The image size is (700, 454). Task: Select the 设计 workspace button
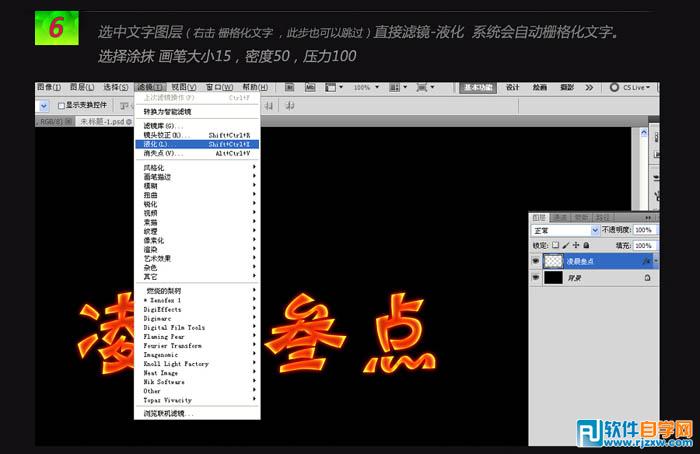[512, 87]
